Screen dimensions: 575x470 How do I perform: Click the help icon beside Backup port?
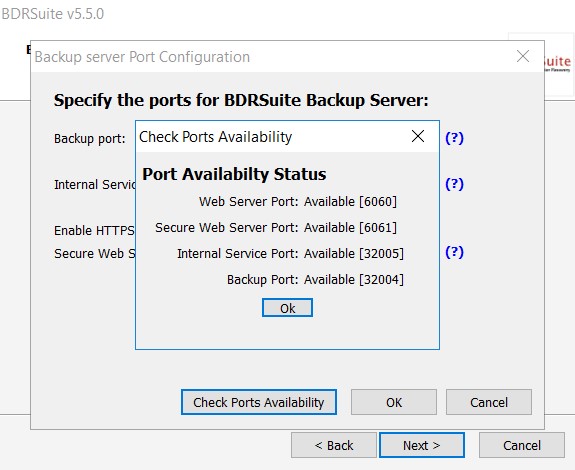coord(454,138)
